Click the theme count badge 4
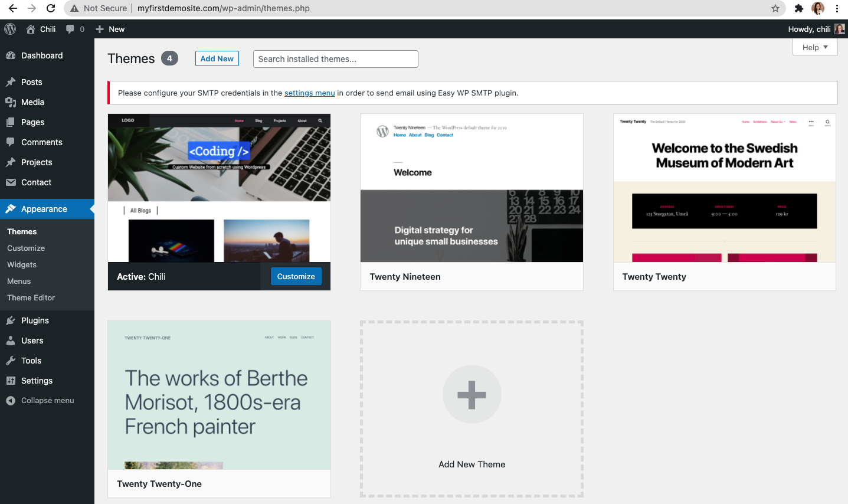Image resolution: width=848 pixels, height=504 pixels. tap(170, 58)
